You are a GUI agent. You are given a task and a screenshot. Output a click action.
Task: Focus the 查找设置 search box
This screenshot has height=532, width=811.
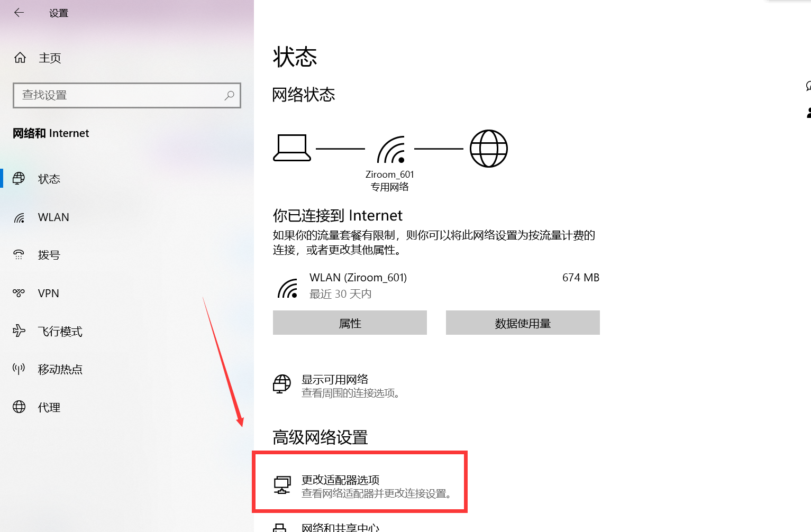[127, 95]
